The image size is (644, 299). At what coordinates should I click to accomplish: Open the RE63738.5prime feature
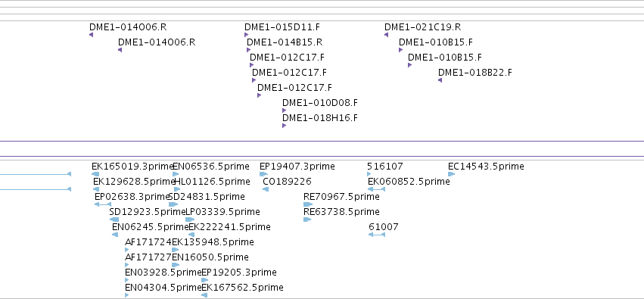(342, 212)
